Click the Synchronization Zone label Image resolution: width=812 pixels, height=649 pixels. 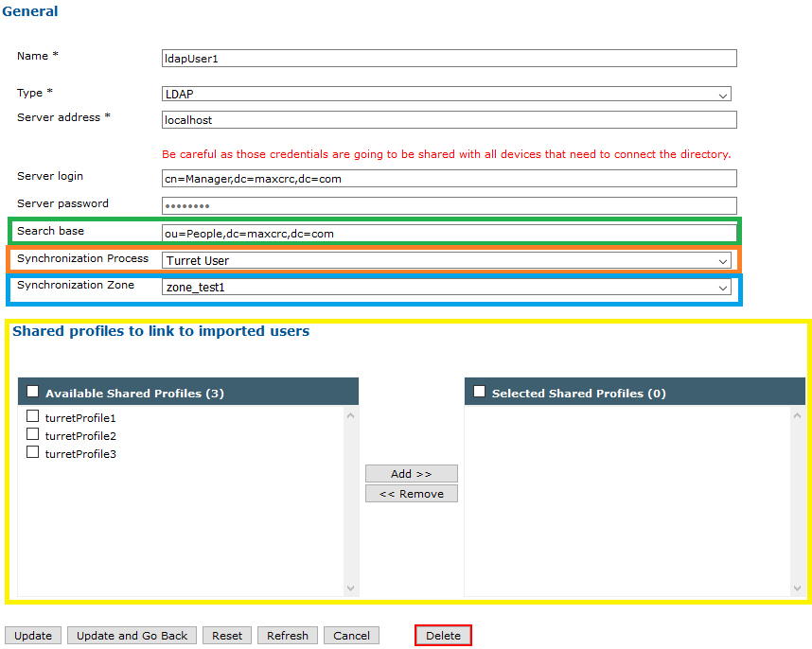click(x=76, y=285)
